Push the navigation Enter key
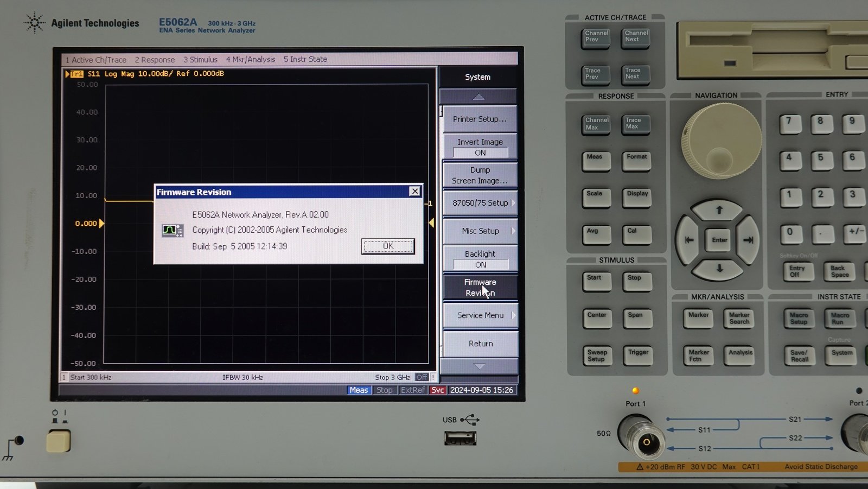The height and width of the screenshot is (489, 868). pos(719,240)
